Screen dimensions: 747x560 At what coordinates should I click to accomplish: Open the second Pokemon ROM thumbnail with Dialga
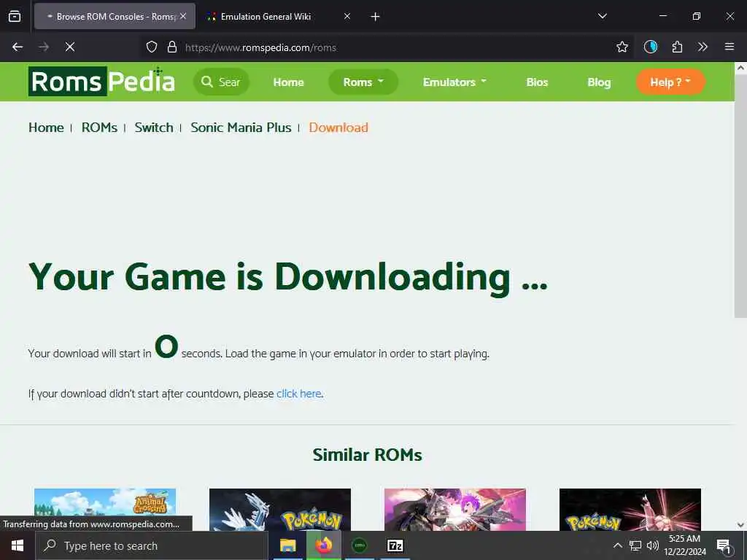click(280, 509)
